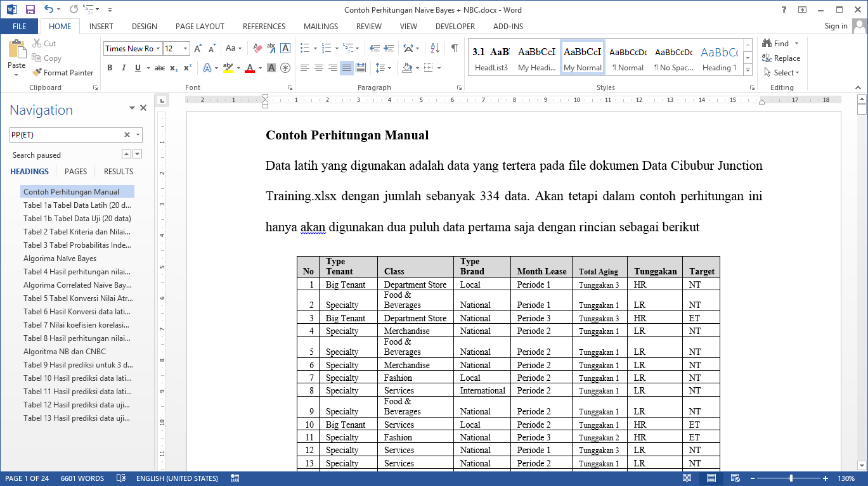The image size is (868, 486).
Task: Click the zoom slider in status bar
Action: (x=791, y=478)
